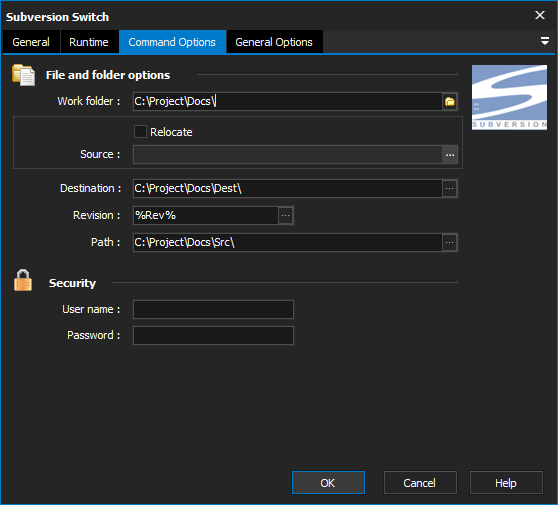Open the Source field ellipsis button

tap(450, 155)
